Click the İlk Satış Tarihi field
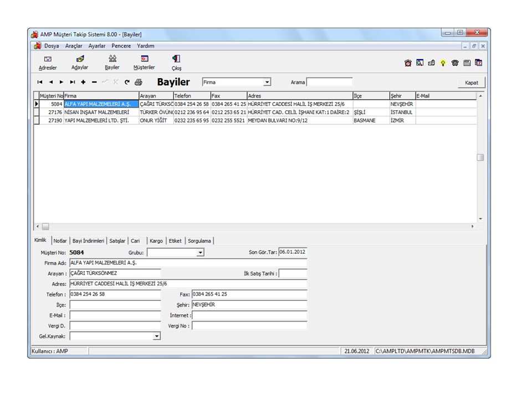The height and width of the screenshot is (399, 532). click(293, 273)
